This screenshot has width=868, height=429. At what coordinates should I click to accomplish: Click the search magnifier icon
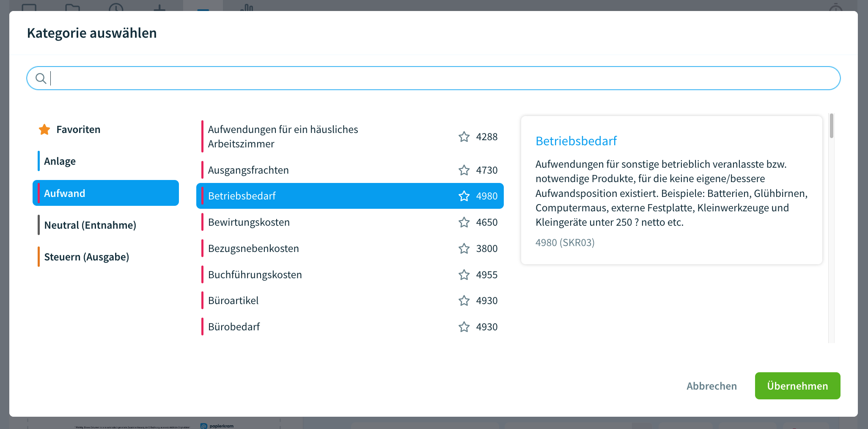click(x=41, y=78)
